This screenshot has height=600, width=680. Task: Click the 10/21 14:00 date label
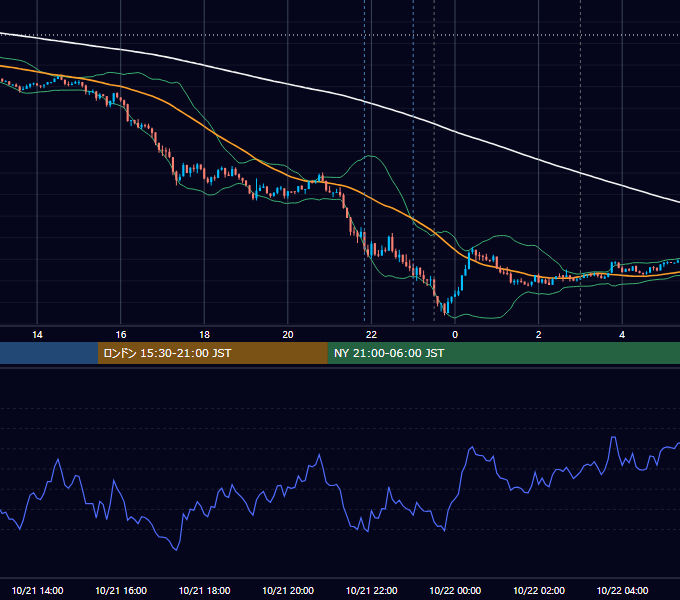(37, 590)
